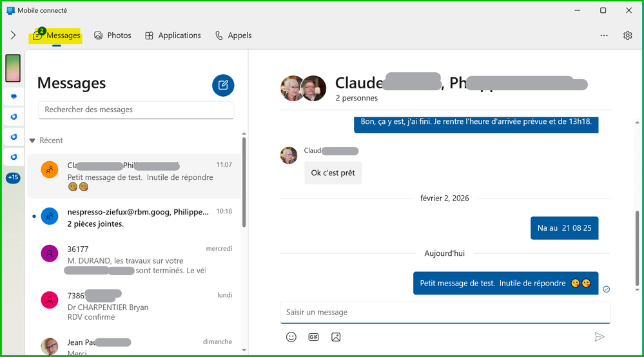This screenshot has width=644, height=357.
Task: Open the settings gear icon
Action: pos(627,35)
